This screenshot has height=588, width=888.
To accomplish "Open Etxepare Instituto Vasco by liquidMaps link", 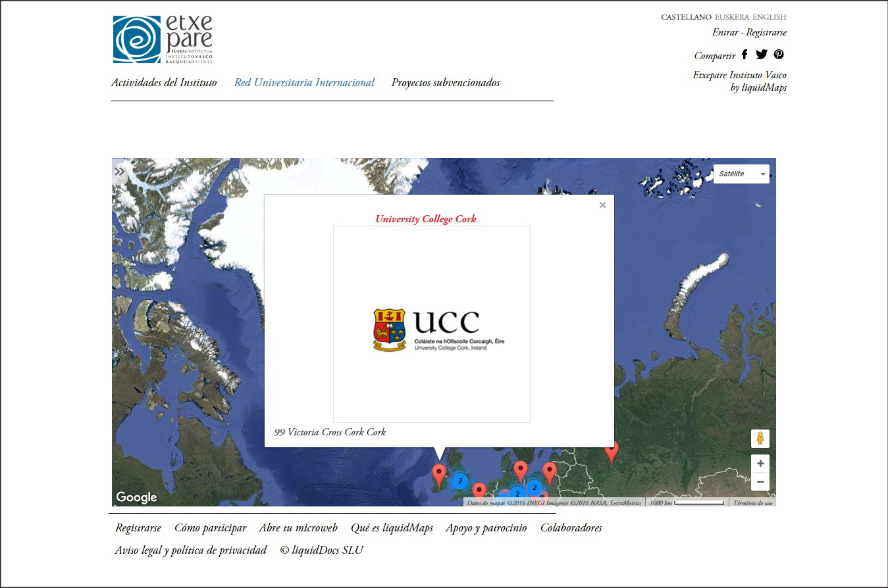I will click(x=740, y=82).
